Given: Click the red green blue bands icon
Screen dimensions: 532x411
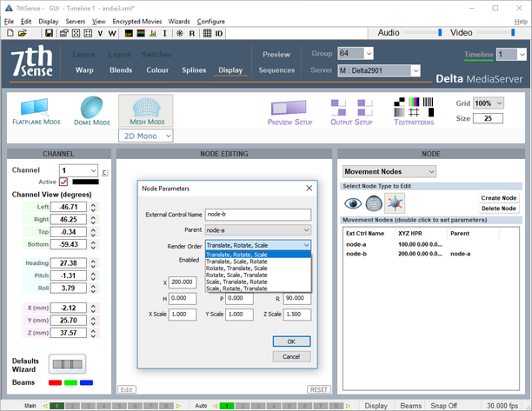Looking at the screenshot, I should (141, 34).
